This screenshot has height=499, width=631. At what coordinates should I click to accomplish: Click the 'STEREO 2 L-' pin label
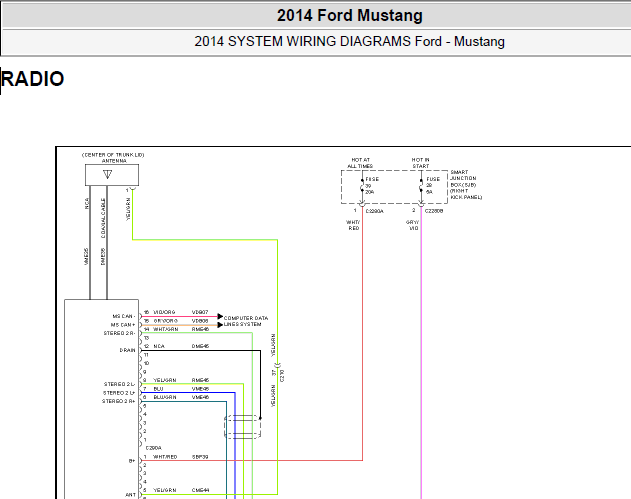[x=120, y=384]
